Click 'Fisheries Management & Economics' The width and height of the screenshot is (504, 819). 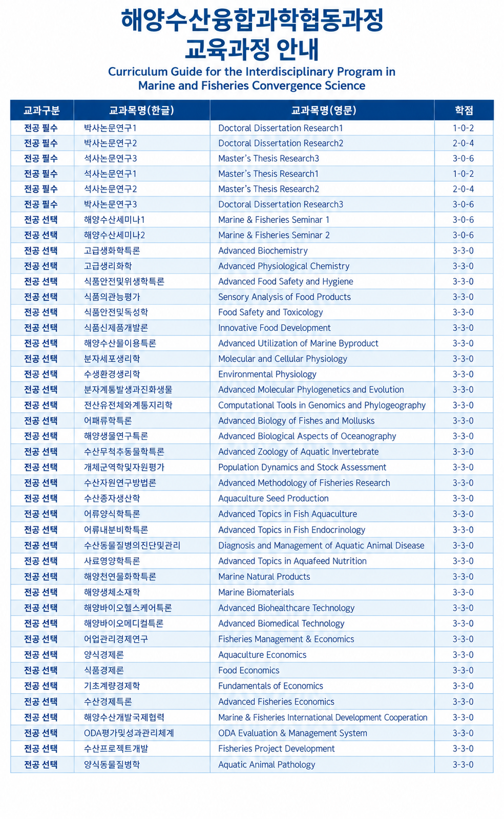(x=286, y=639)
